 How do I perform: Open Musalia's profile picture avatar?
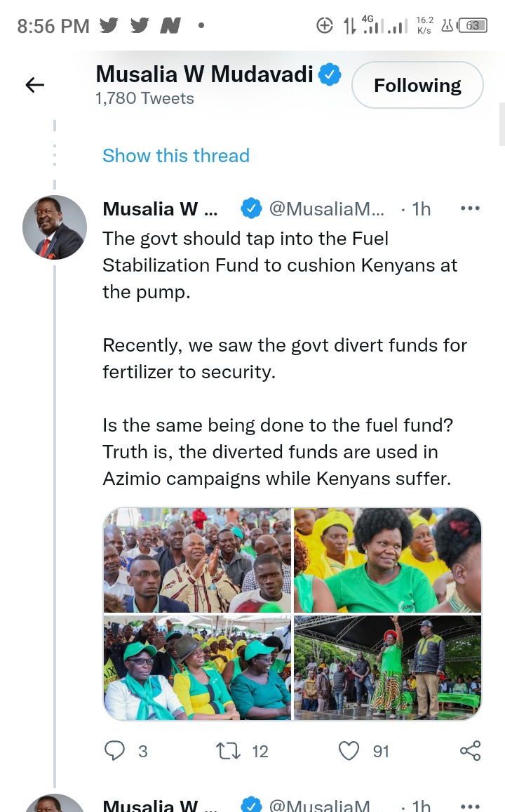point(55,227)
